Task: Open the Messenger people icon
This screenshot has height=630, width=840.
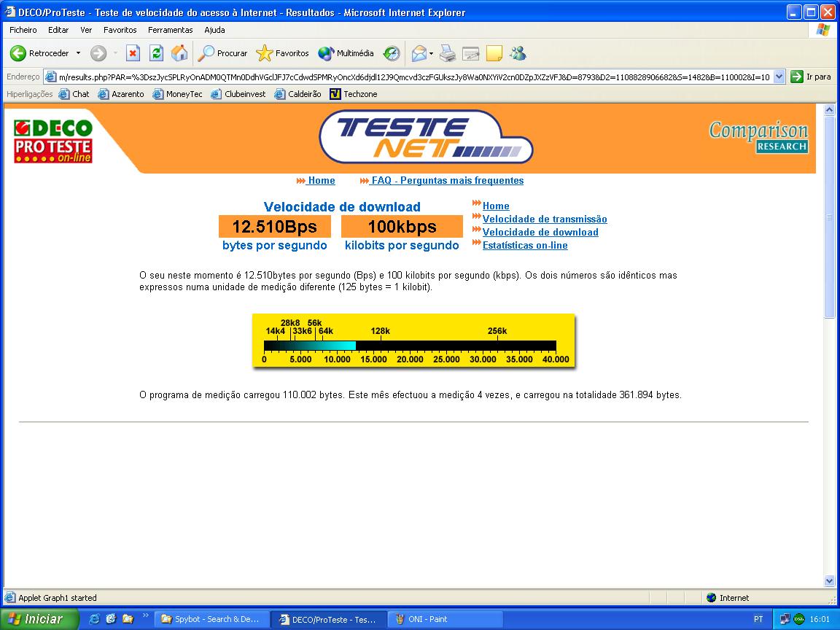Action: pos(518,53)
